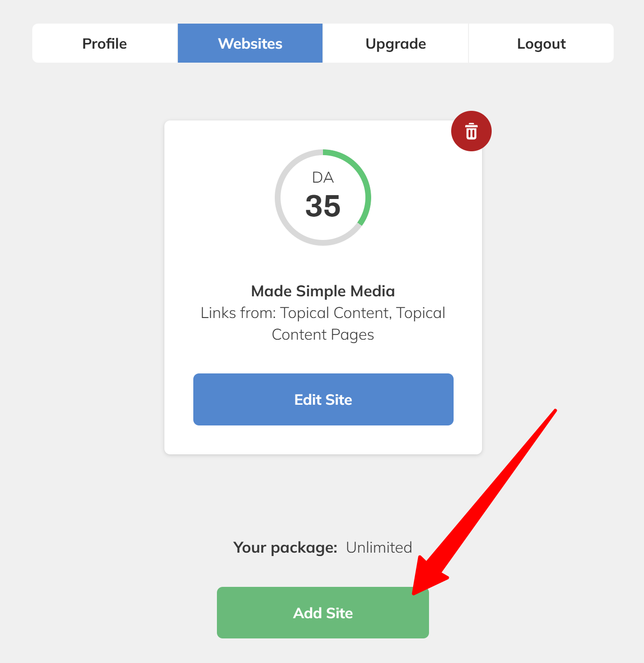The image size is (644, 663).
Task: Open the Websites tab
Action: [250, 43]
